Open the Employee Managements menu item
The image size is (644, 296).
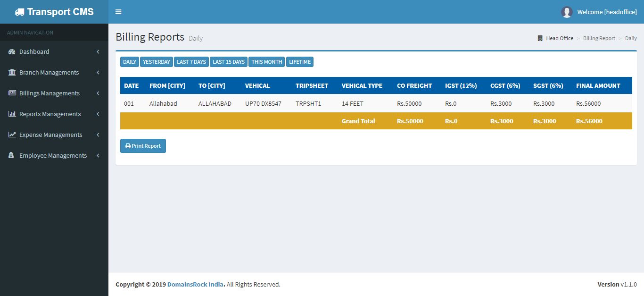coord(54,155)
